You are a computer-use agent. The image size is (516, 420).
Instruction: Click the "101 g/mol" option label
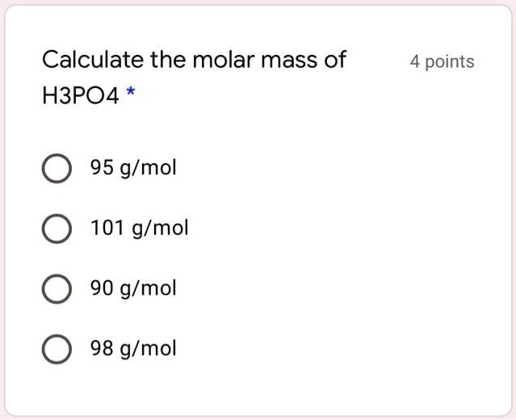point(139,229)
